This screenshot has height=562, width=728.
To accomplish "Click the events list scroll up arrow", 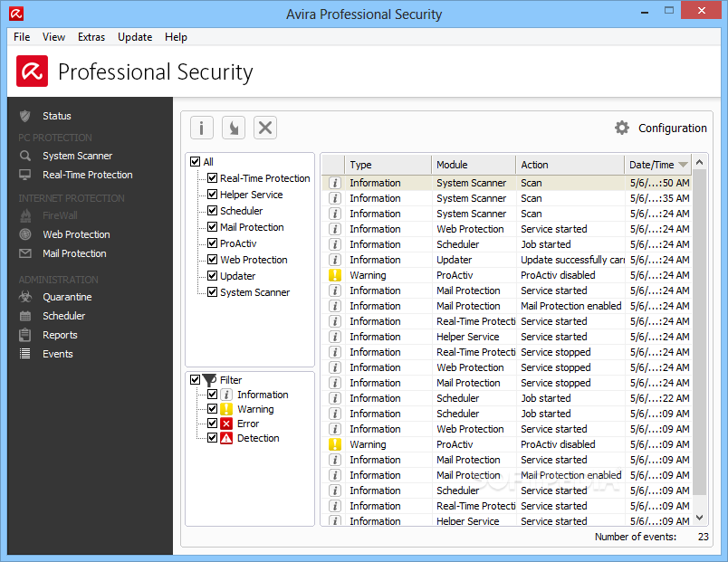I will pos(700,162).
